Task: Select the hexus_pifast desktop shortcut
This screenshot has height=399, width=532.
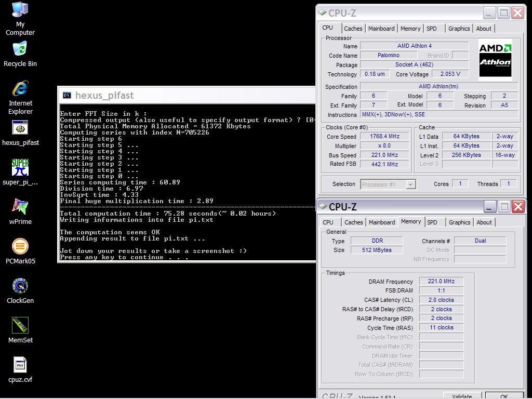Action: pos(20,134)
